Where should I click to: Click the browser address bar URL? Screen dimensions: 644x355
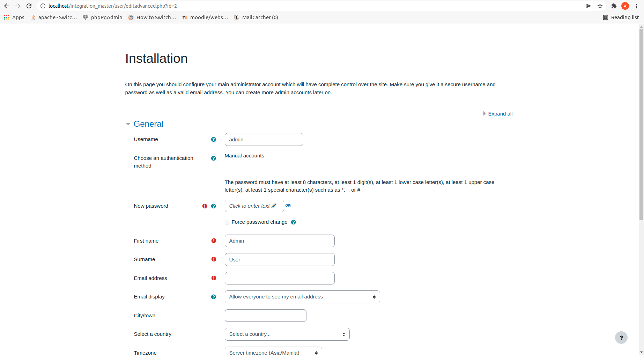point(113,6)
